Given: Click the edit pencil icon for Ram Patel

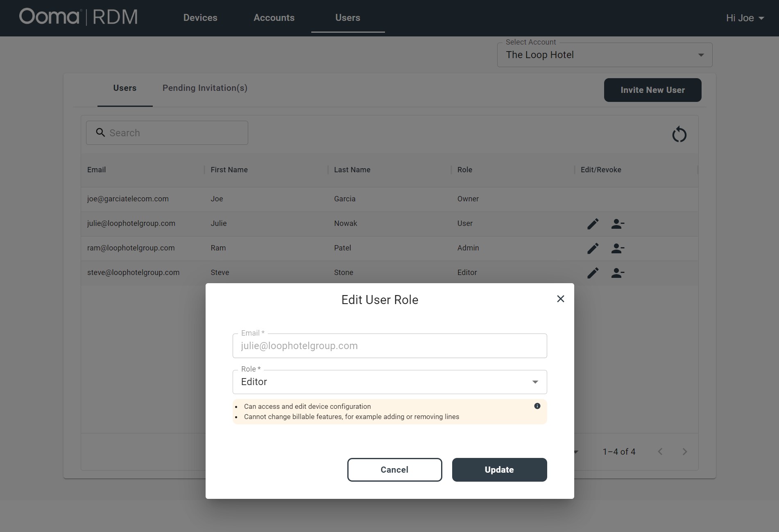Looking at the screenshot, I should (593, 248).
